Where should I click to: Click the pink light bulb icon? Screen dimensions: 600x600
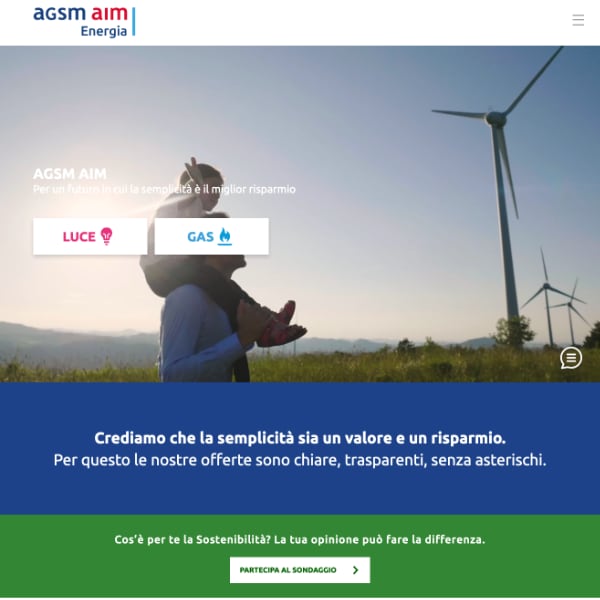point(106,236)
